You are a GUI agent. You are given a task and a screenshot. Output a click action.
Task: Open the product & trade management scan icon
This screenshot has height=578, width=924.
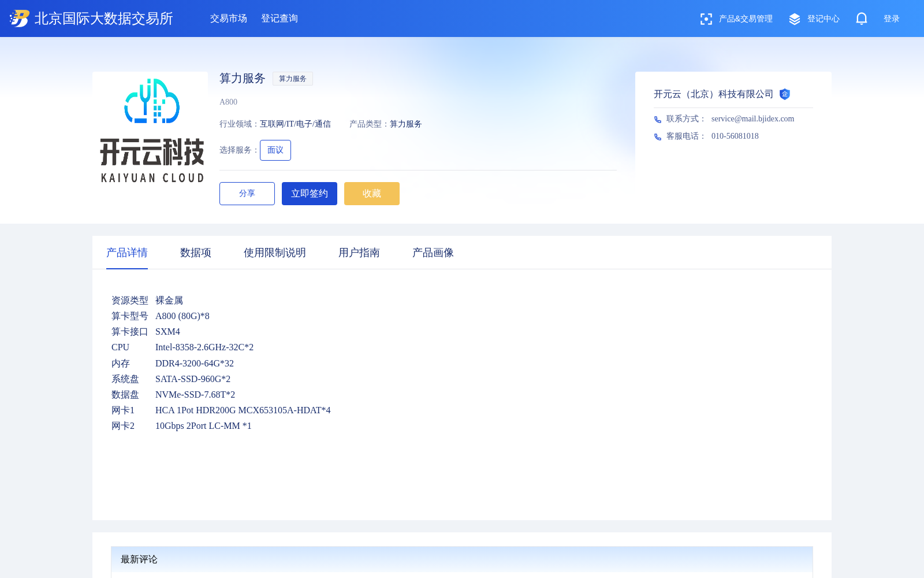click(x=706, y=19)
